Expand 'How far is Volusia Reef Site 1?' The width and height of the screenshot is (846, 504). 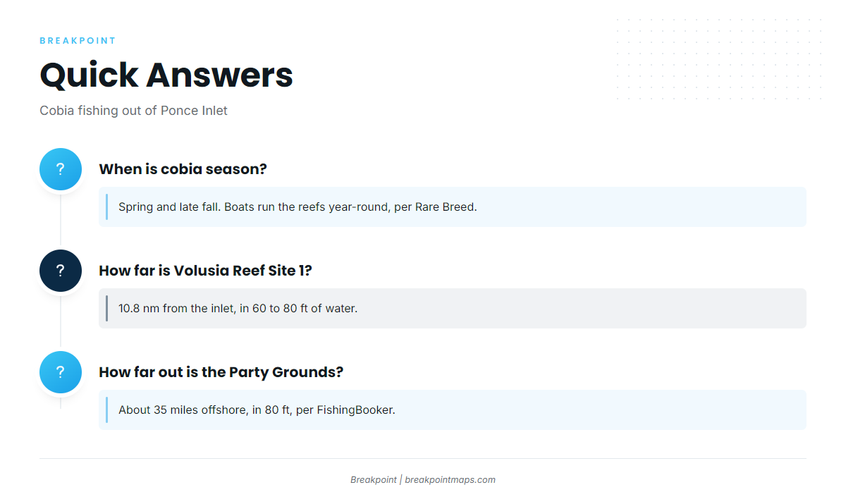pos(205,271)
